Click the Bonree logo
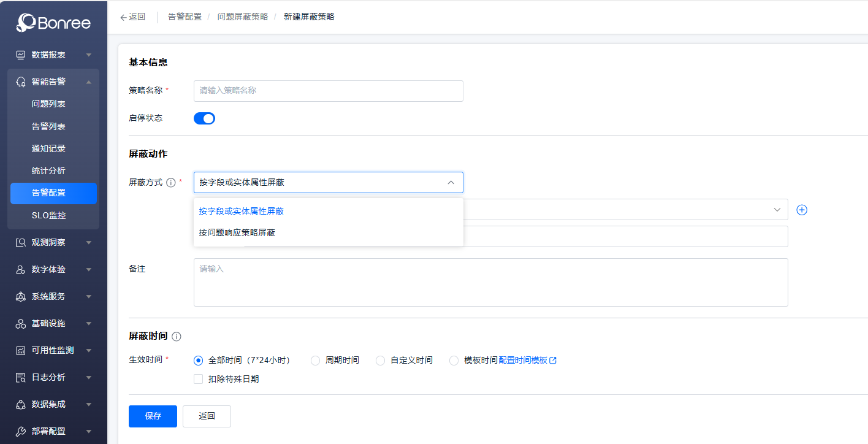The width and height of the screenshot is (868, 444). coord(53,21)
